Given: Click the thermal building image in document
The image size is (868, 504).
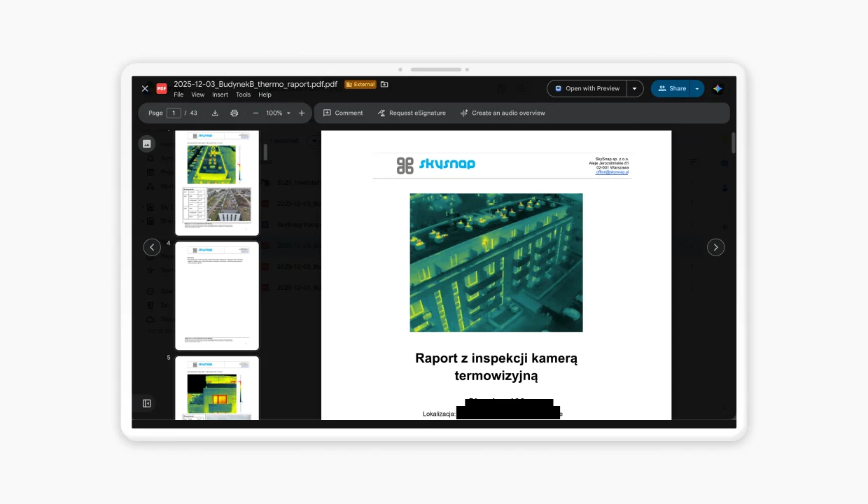Looking at the screenshot, I should click(x=496, y=262).
